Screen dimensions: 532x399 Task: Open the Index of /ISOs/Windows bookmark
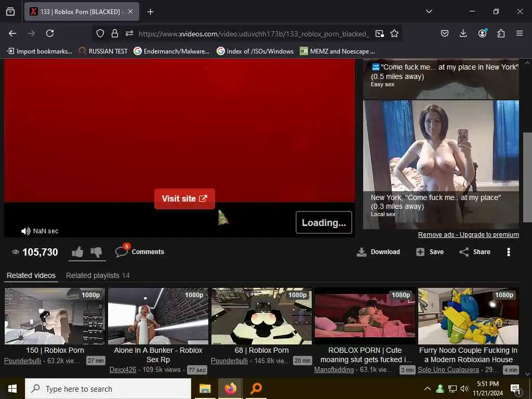point(255,51)
